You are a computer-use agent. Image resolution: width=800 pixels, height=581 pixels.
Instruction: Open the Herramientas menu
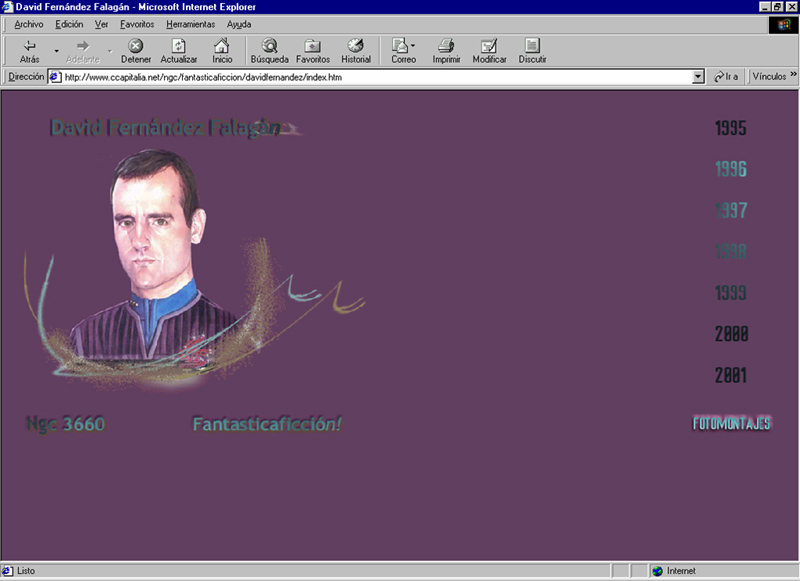(190, 24)
